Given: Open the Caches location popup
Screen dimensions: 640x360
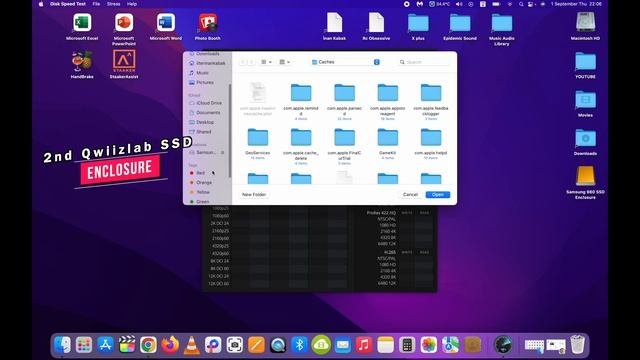Looking at the screenshot, I should (x=345, y=62).
